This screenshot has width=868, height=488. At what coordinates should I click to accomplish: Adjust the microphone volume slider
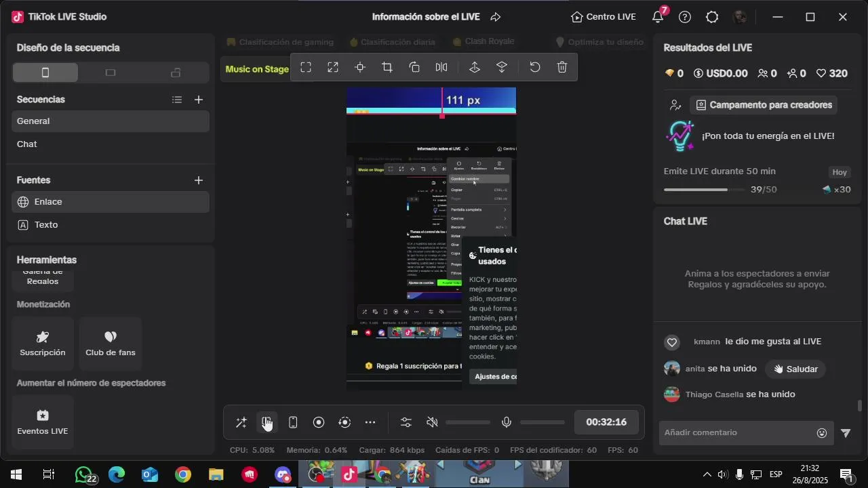pos(542,422)
